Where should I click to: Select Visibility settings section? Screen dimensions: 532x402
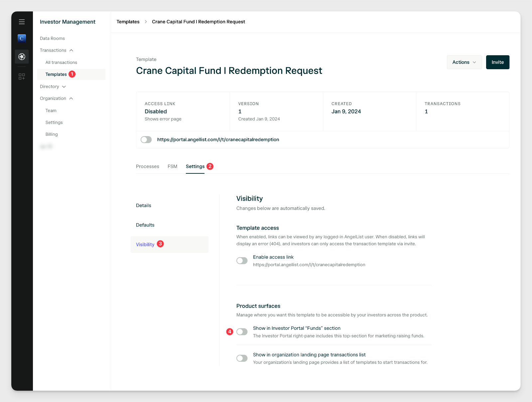(x=170, y=245)
